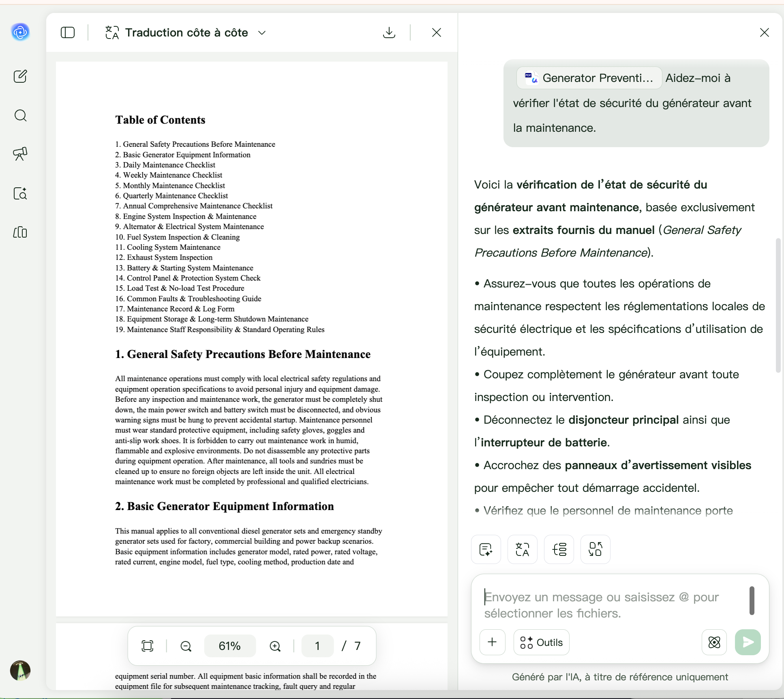Open new note compose icon in sidebar
Viewport: 784px width, 699px height.
click(20, 76)
